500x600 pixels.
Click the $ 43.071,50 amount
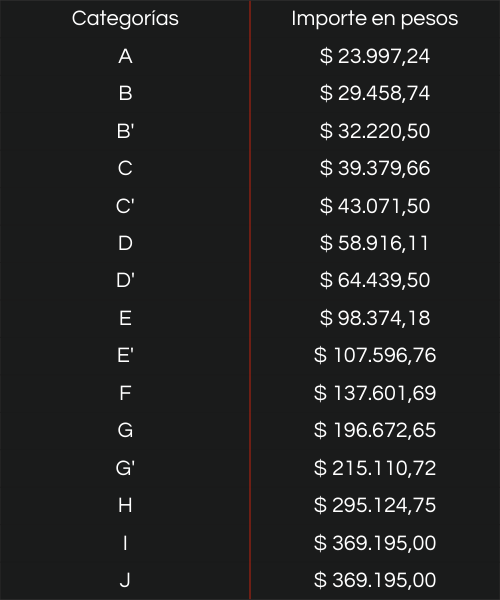(x=375, y=206)
